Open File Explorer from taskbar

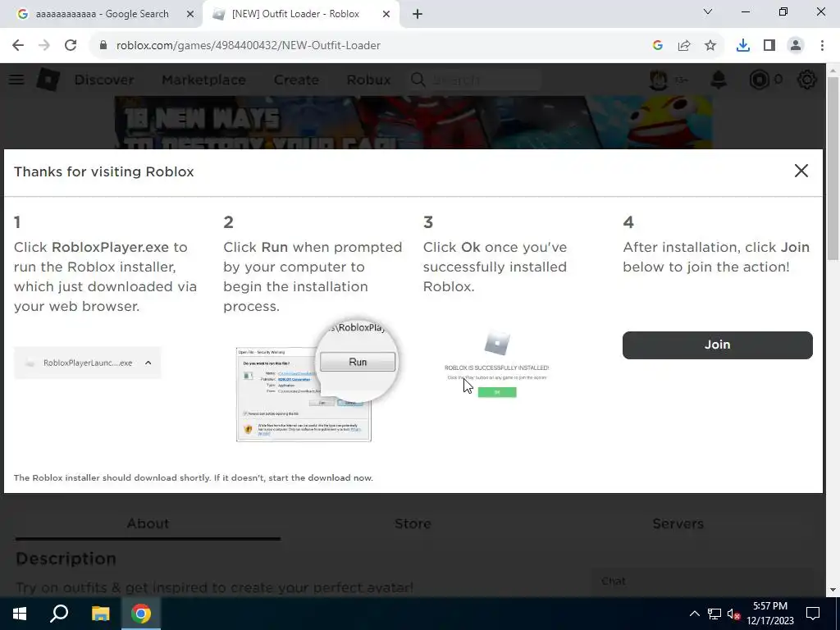pyautogui.click(x=100, y=614)
